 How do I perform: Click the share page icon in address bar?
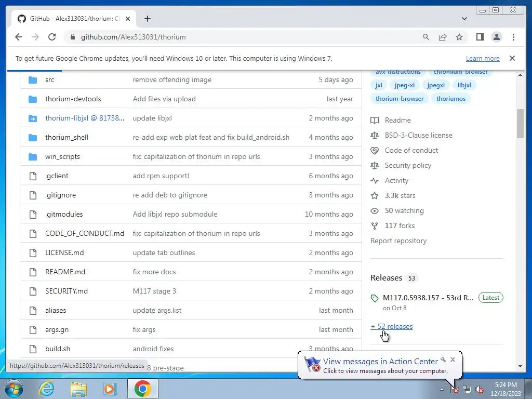443,37
